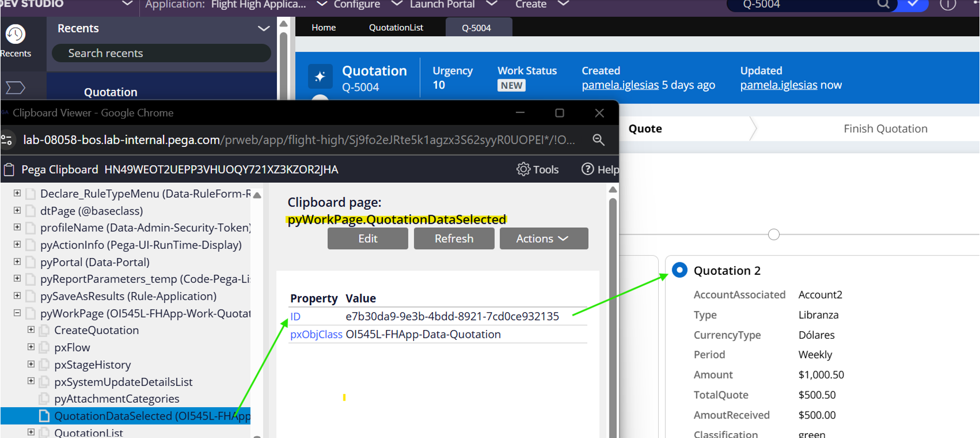Click the Quotation star case icon
The height and width of the screenshot is (438, 980).
tap(320, 76)
